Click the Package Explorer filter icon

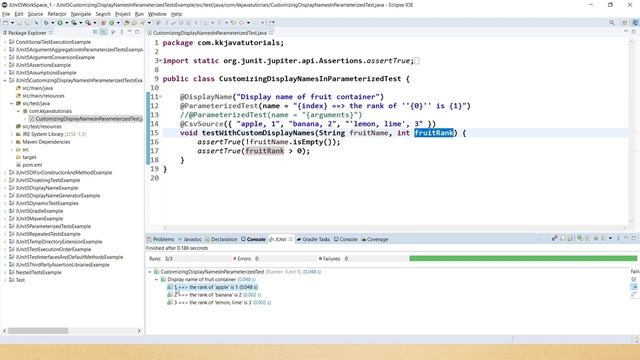(113, 32)
